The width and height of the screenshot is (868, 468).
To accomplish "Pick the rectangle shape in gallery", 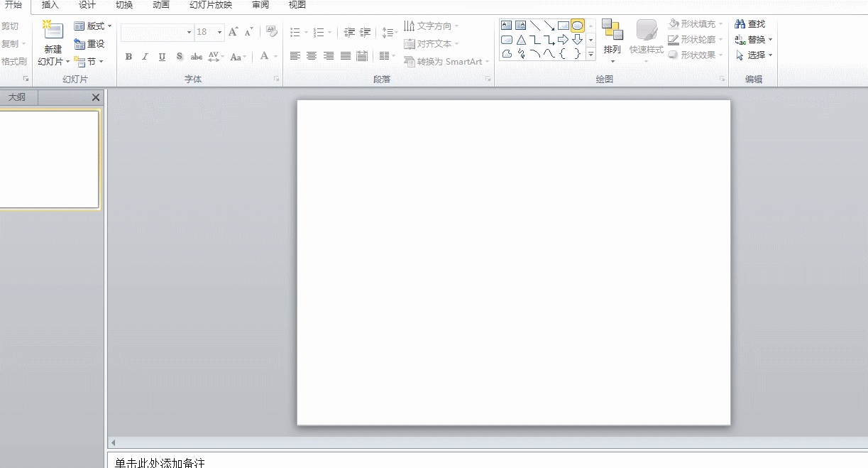I will click(564, 26).
